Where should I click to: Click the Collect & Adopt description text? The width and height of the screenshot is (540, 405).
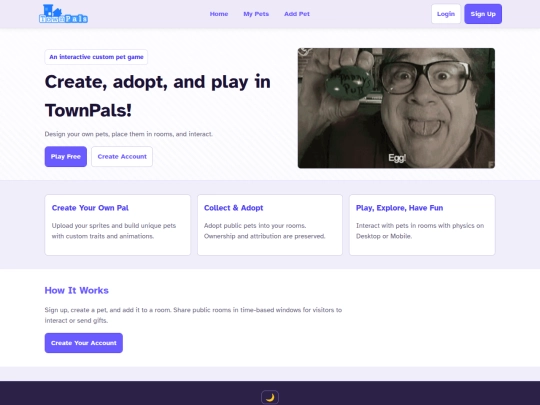[264, 231]
